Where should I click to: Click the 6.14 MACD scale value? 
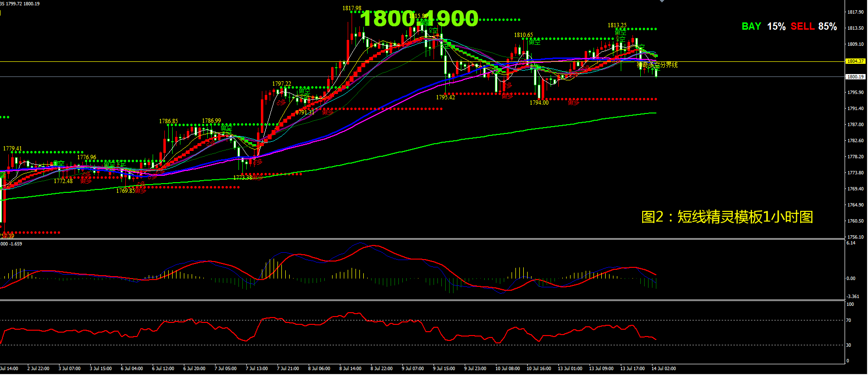(x=851, y=243)
